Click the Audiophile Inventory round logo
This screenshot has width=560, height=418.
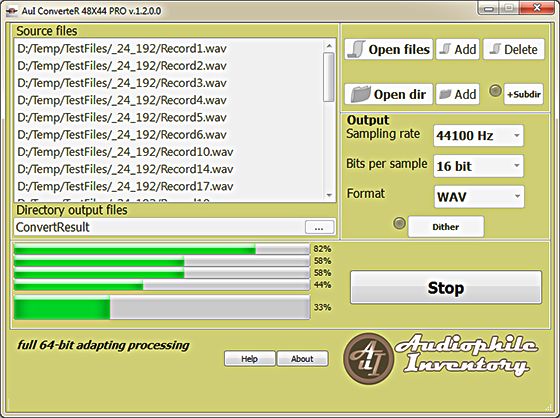coord(369,358)
